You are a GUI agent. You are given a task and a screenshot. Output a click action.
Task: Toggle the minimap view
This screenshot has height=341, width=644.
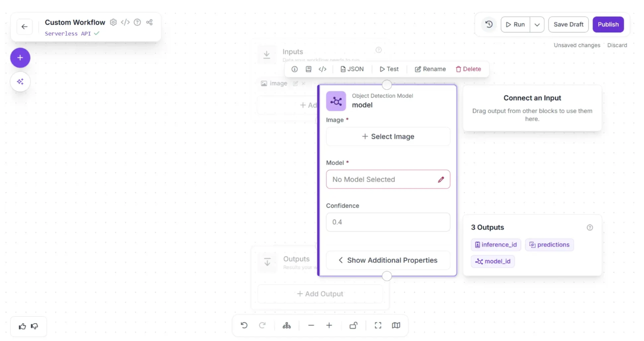(x=396, y=325)
